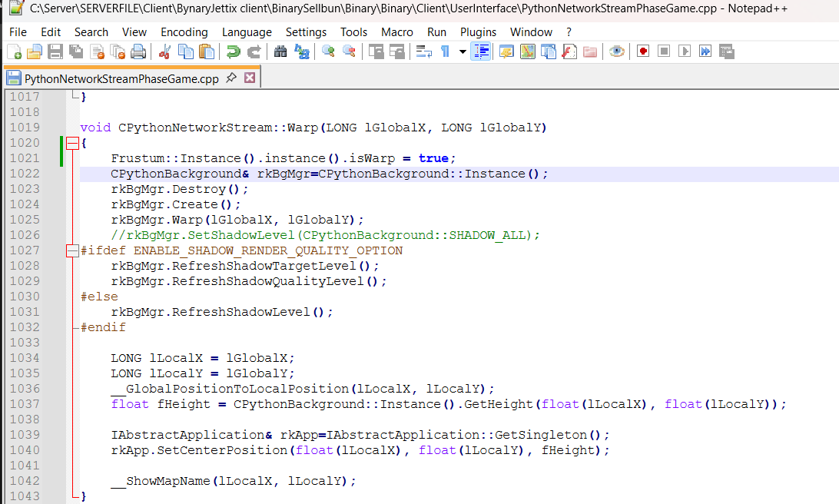Show the Document List panel

coord(549,52)
